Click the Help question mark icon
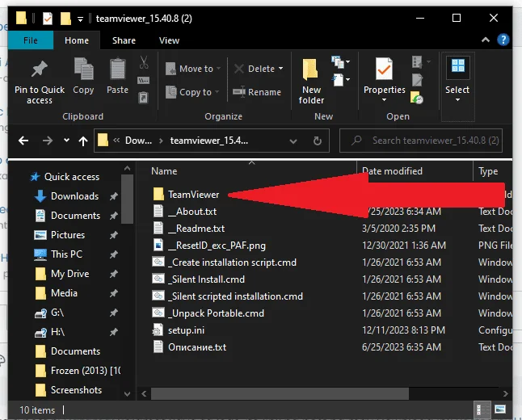The image size is (522, 420). coord(503,40)
